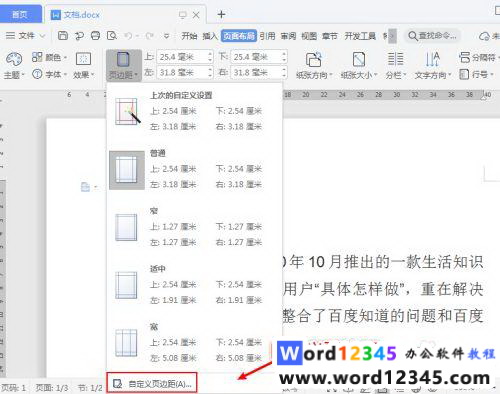Click the 页码: 1 status bar entry
This screenshot has height=394, width=500.
(x=14, y=388)
